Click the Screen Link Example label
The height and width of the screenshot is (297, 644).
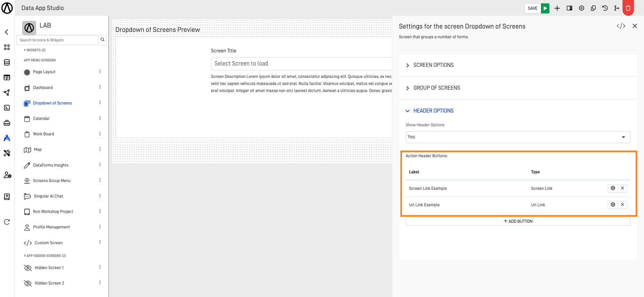(x=428, y=188)
